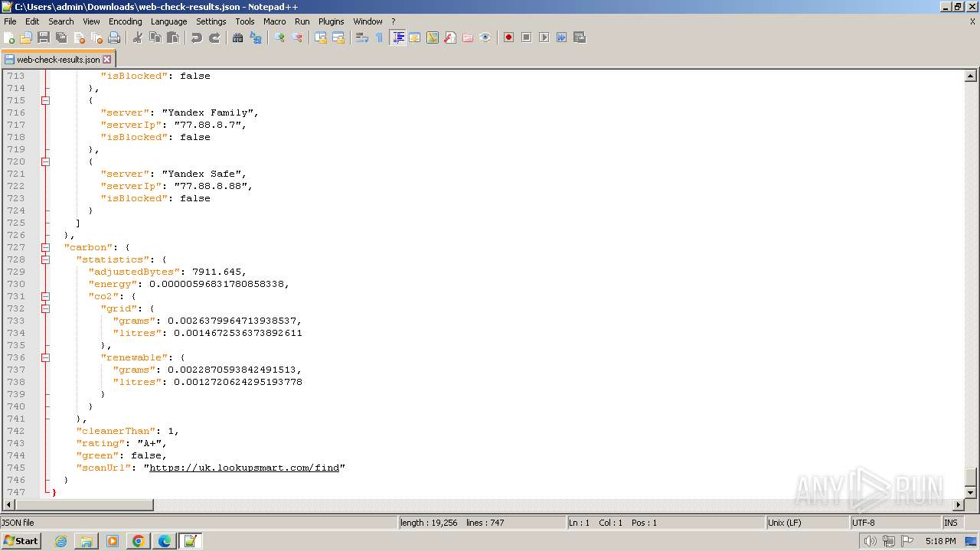Select the web-check-results.json tab
Screen dimensions: 980x551
[58, 59]
